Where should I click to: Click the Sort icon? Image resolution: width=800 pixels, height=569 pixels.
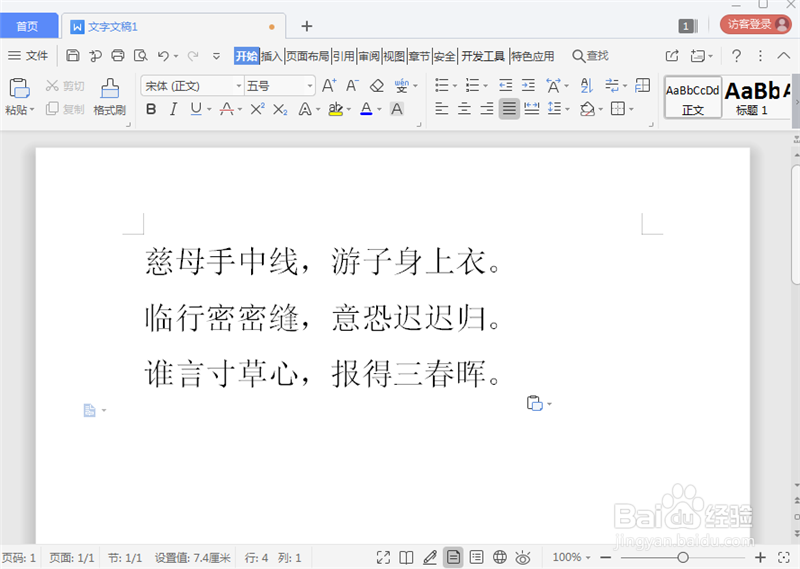(x=587, y=85)
